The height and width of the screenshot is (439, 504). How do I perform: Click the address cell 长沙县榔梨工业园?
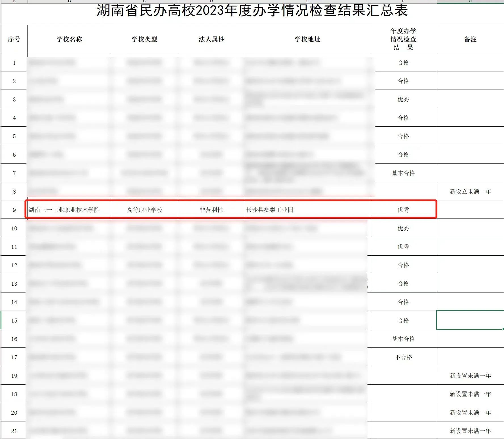point(270,210)
